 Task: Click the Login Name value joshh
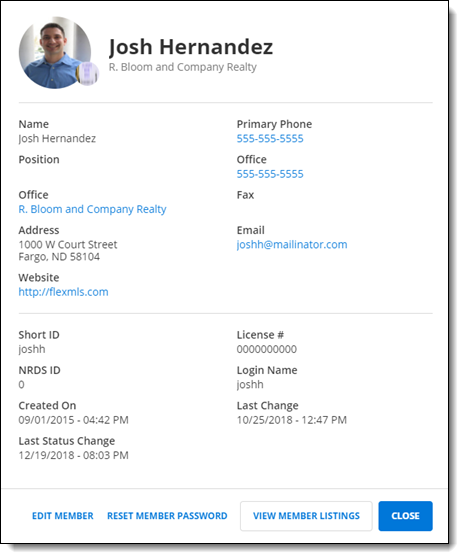[x=250, y=385]
